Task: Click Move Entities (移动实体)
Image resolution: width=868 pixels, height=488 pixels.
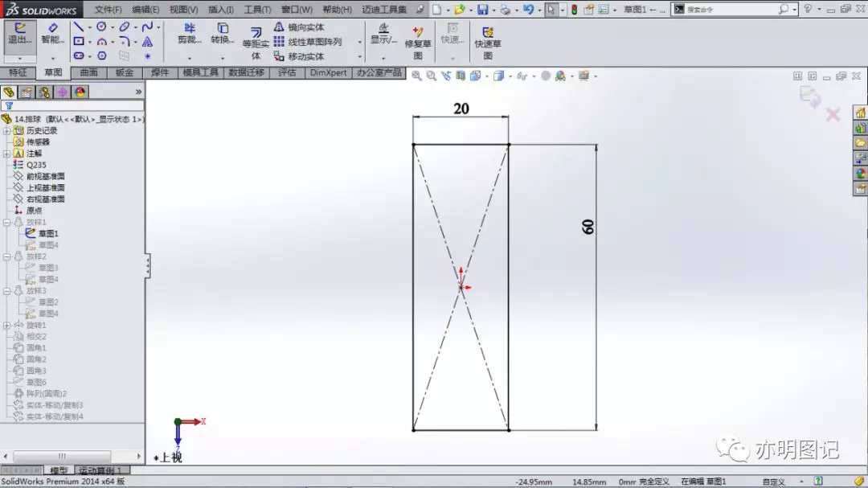Action: (x=300, y=56)
